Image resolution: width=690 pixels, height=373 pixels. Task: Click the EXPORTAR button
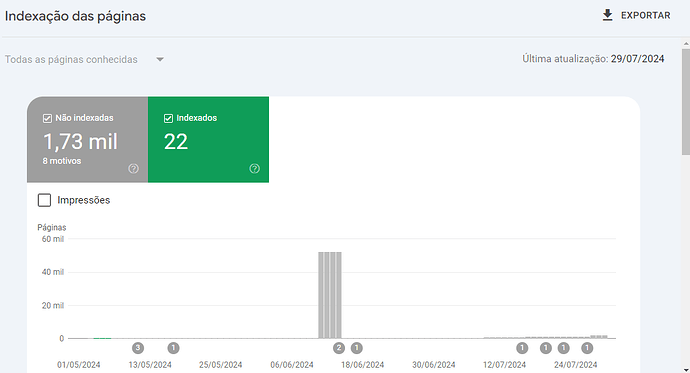point(636,15)
